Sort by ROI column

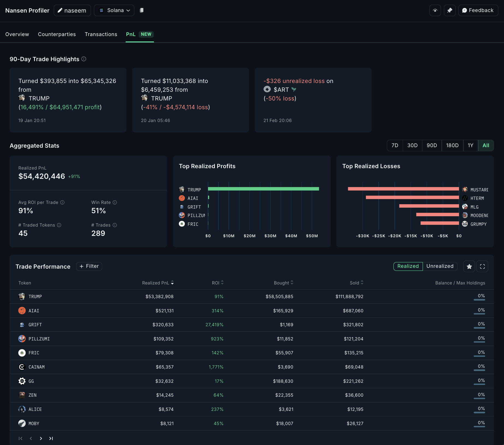click(x=218, y=283)
